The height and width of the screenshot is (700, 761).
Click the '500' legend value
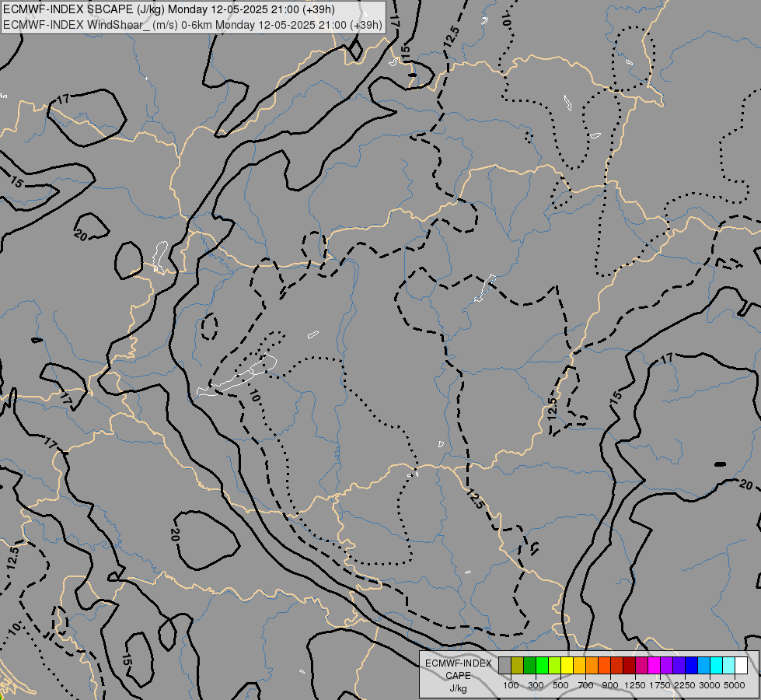click(x=560, y=685)
